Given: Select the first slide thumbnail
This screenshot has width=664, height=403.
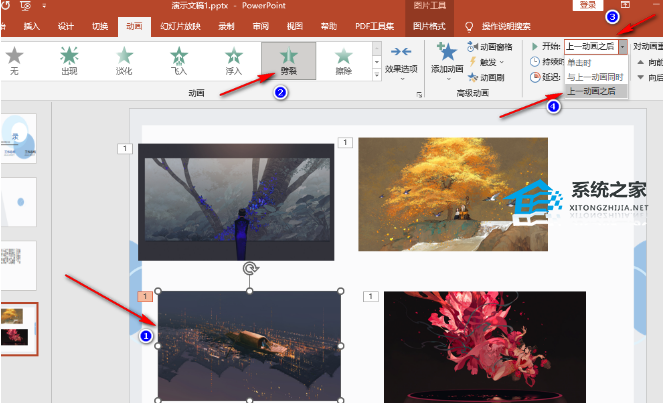Looking at the screenshot, I should 19,138.
